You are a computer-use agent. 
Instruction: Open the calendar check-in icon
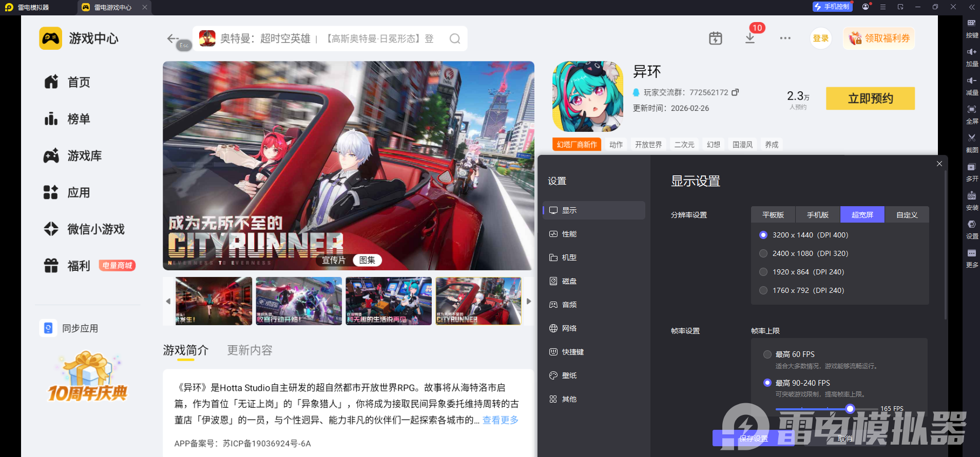pos(715,38)
